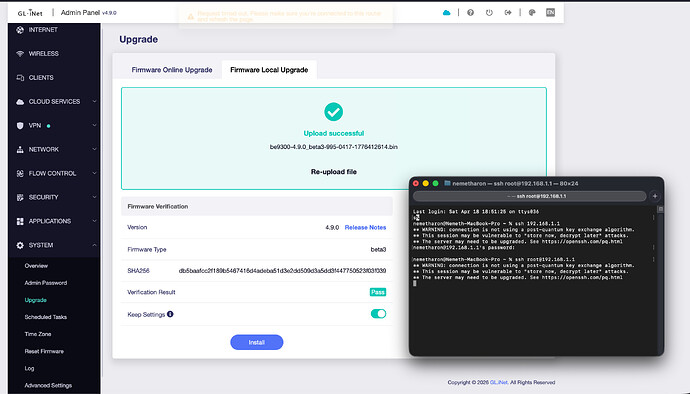
Task: Click the Pass verification badge
Action: 378,292
